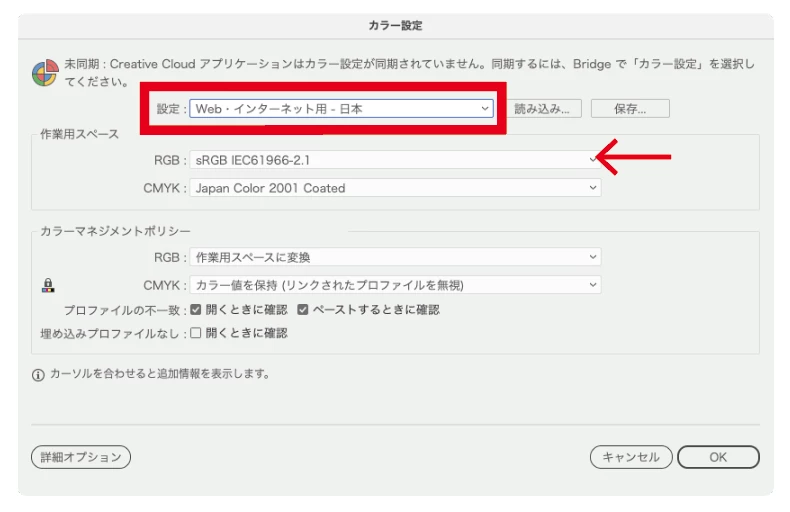The height and width of the screenshot is (512, 790).
Task: Click the カラーマネジメントポリシー section label
Action: (115, 231)
